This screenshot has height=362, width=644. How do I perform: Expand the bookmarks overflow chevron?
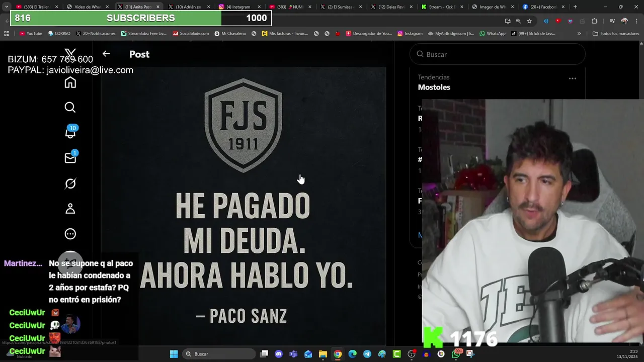coord(579,34)
